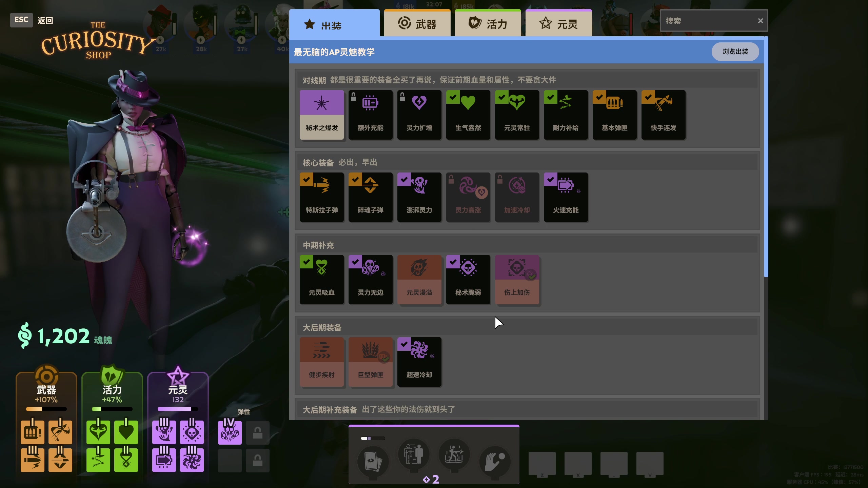The width and height of the screenshot is (868, 488).
Task: Click the top locked 弹性 slot
Action: point(257,432)
